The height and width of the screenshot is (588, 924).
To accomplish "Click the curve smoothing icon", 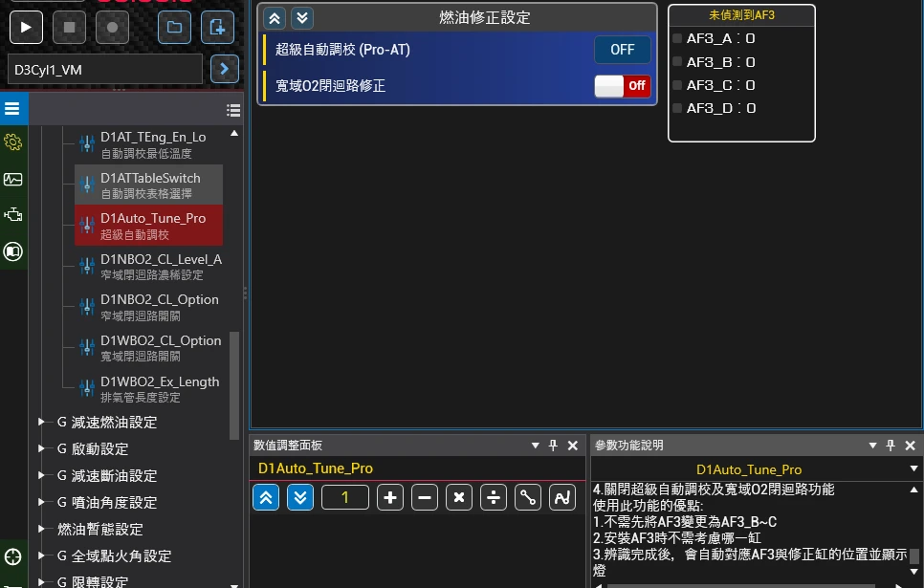I will [x=562, y=498].
